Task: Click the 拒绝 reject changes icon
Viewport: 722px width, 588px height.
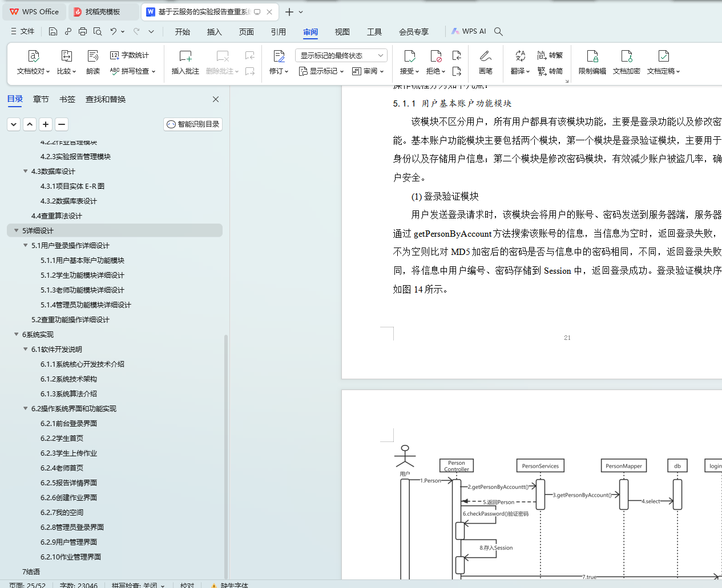Action: (436, 56)
